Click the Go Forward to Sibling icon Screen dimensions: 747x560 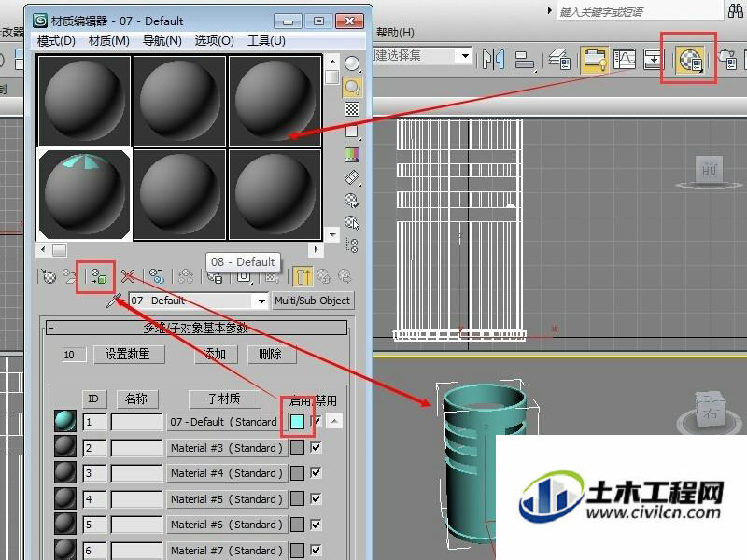(345, 275)
